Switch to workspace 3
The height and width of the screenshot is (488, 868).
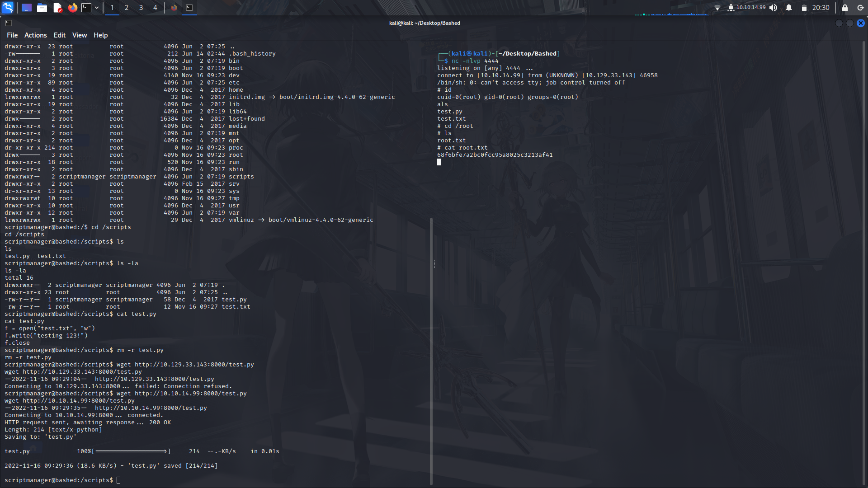point(141,7)
